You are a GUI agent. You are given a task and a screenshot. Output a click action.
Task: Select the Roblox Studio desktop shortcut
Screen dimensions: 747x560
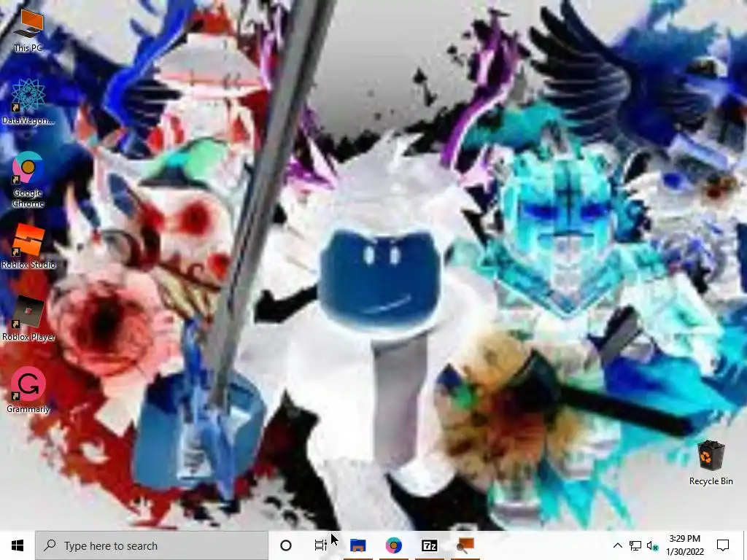point(28,246)
